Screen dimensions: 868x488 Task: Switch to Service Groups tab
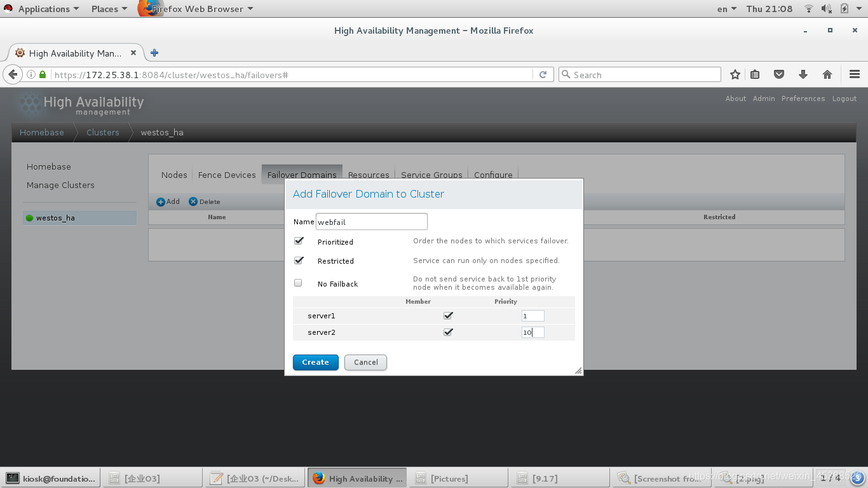(431, 175)
